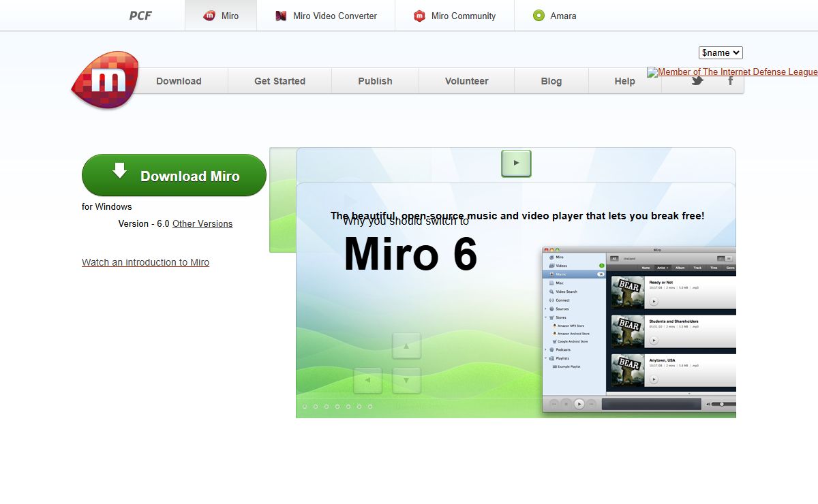This screenshot has height=504, width=818.
Task: Switch to the Amara tab
Action: click(x=555, y=16)
